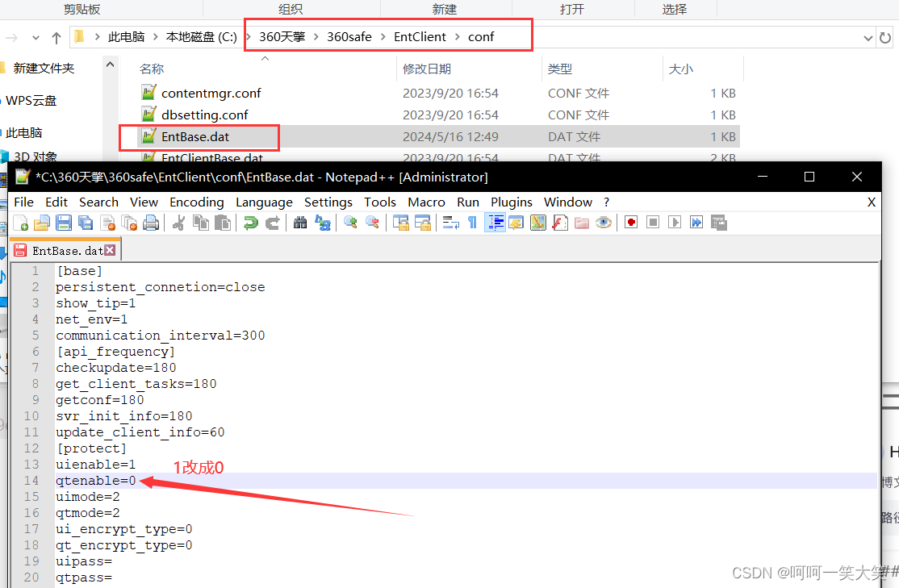Click the Print icon

(x=151, y=223)
